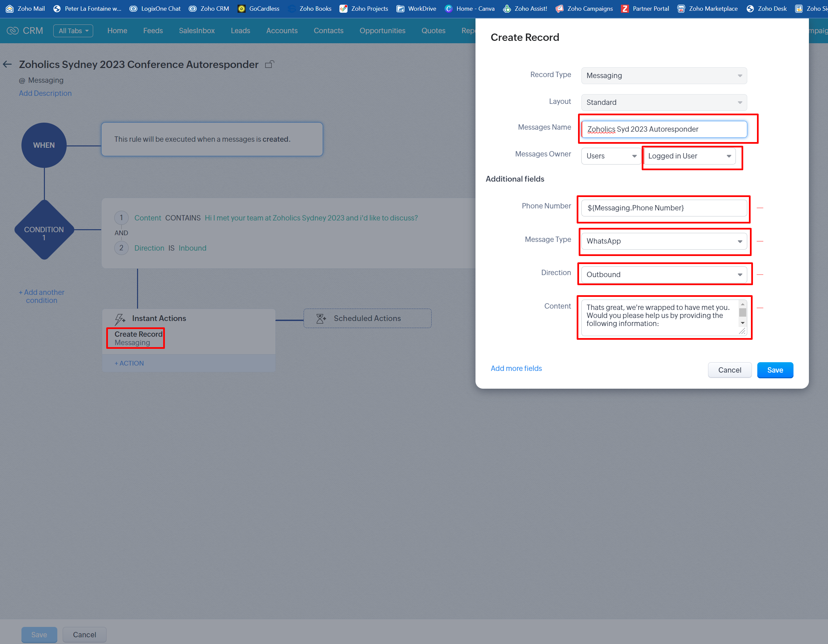Go to the Home tab
Image resolution: width=828 pixels, height=644 pixels.
(117, 31)
